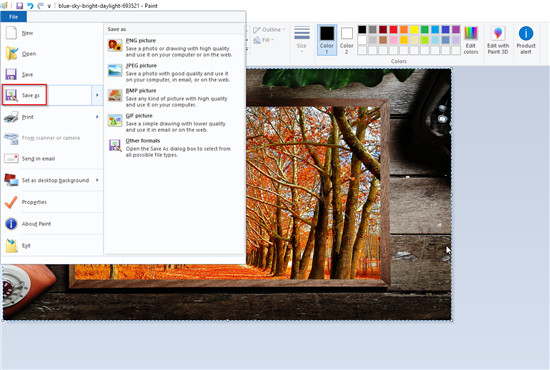Pick the red color swatch
Screen dimensions: 550x370
click(393, 29)
